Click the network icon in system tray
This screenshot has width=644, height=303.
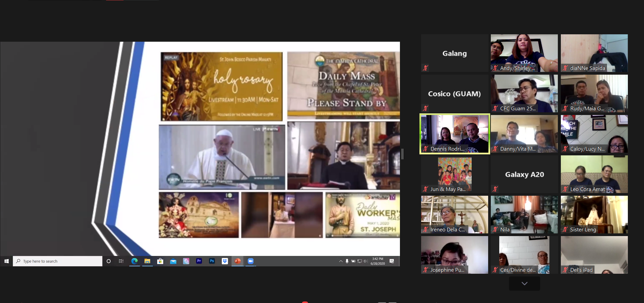[360, 261]
